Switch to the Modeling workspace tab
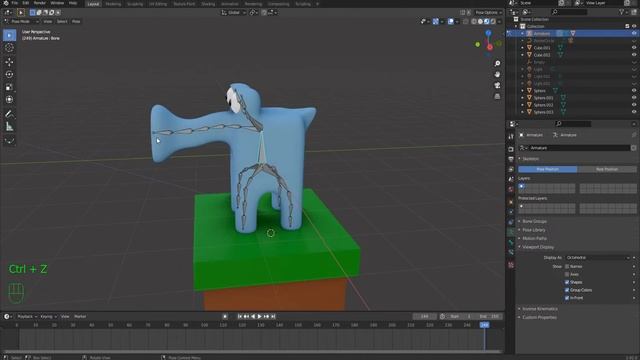The height and width of the screenshot is (360, 640). coord(113,4)
